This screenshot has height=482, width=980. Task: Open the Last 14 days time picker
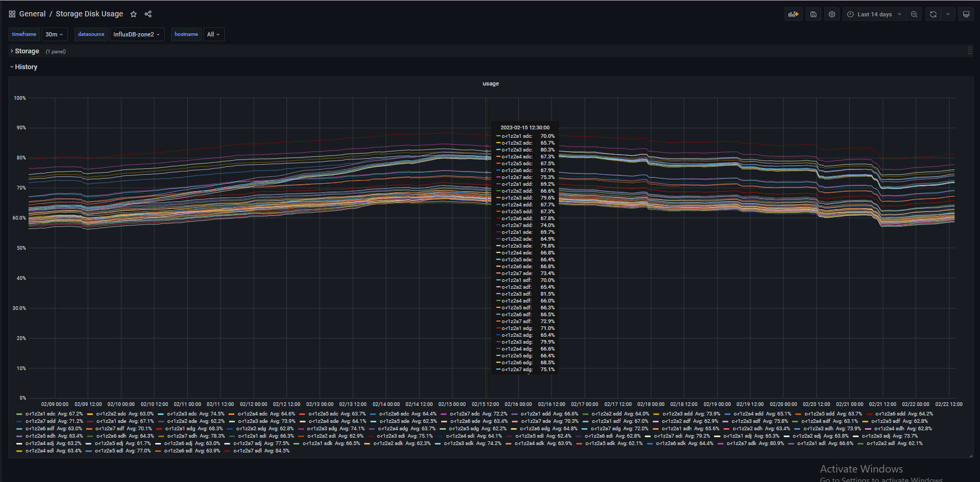tap(874, 14)
